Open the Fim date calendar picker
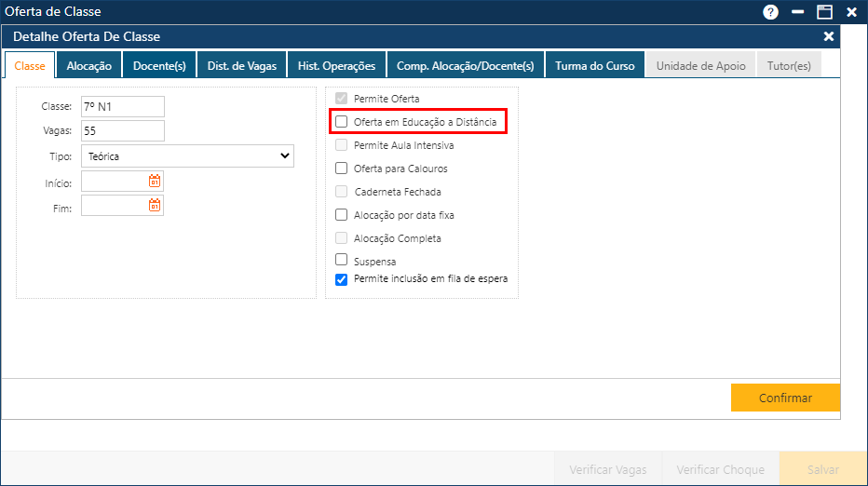 [x=155, y=205]
